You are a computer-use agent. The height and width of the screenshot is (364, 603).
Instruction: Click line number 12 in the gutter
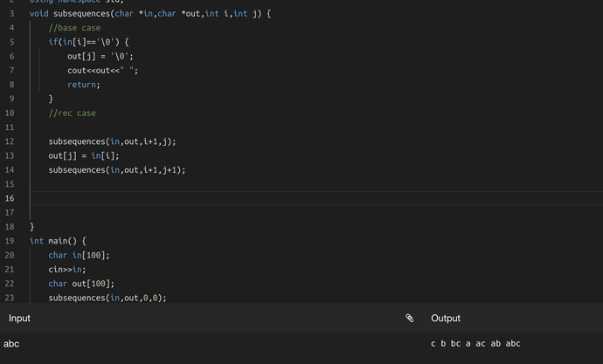[10, 141]
